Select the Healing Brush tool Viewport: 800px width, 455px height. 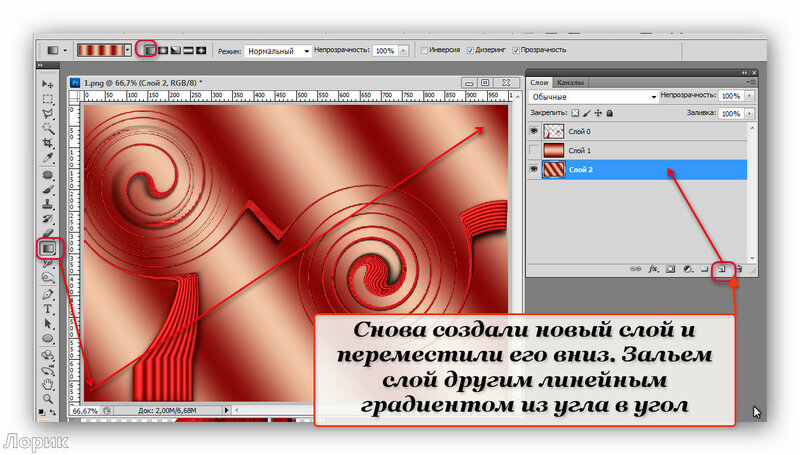48,175
